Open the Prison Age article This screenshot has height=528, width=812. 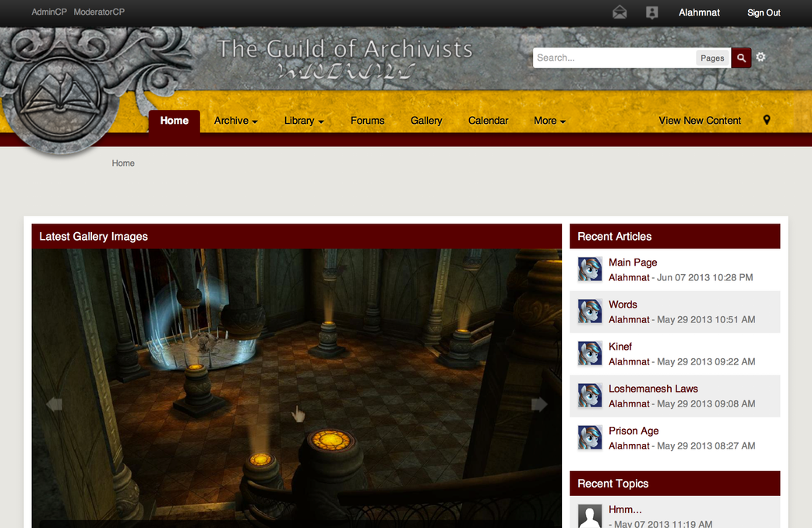click(634, 431)
